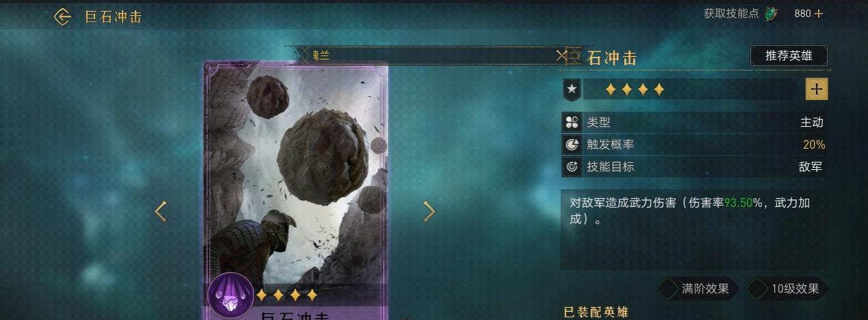The image size is (868, 320).
Task: Select the skill description text box
Action: [693, 230]
